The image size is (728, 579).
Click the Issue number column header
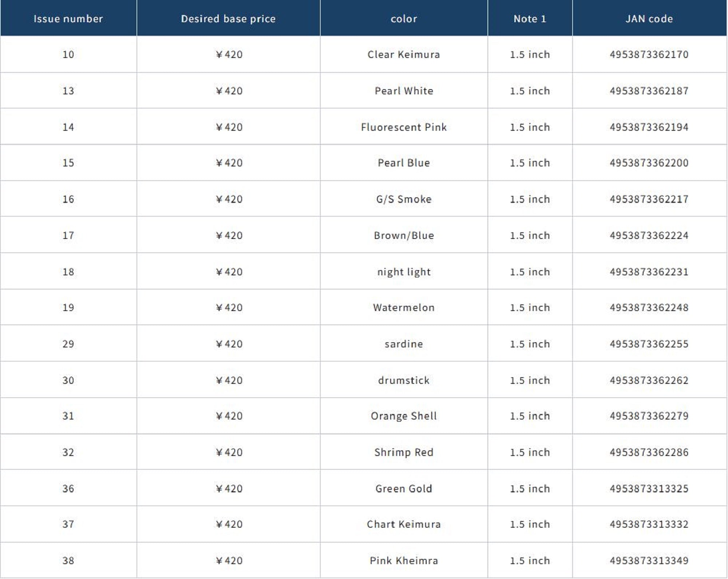point(68,19)
